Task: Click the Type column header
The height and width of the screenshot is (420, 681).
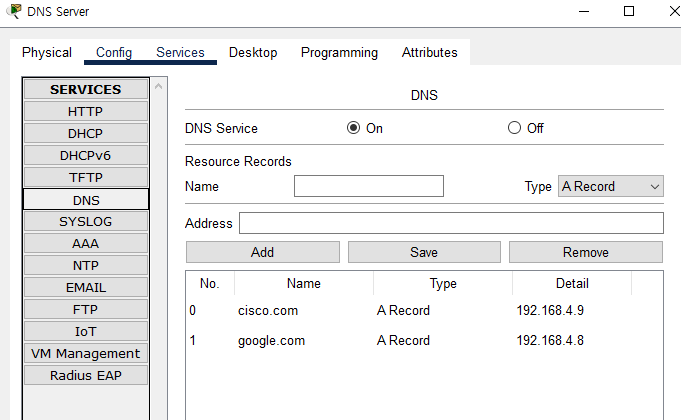Action: (x=443, y=284)
